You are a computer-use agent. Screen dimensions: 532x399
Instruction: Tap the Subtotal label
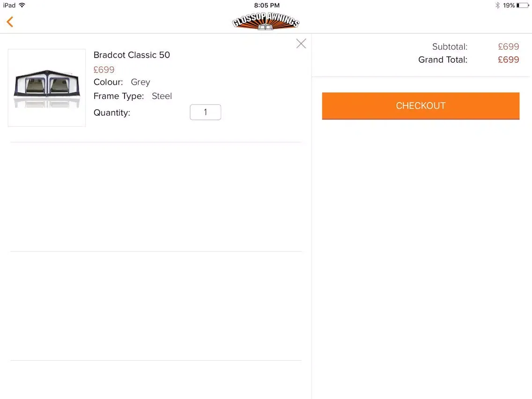coord(450,46)
